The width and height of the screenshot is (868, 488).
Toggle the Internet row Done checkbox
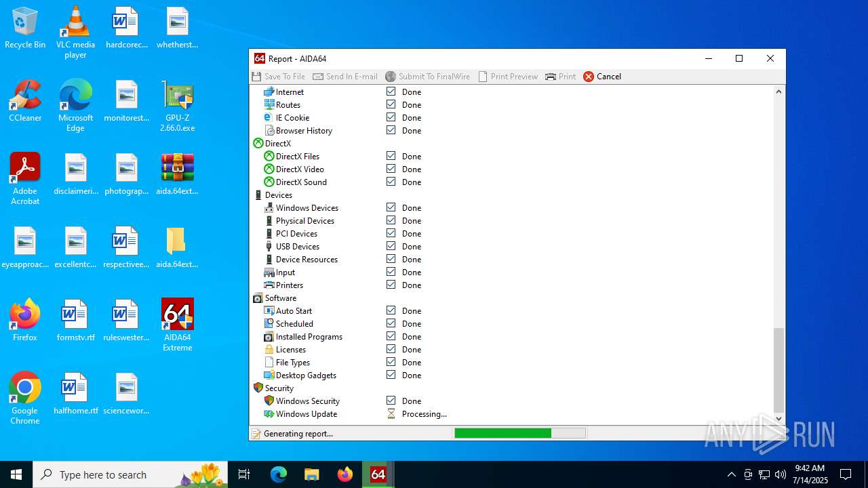click(x=391, y=91)
